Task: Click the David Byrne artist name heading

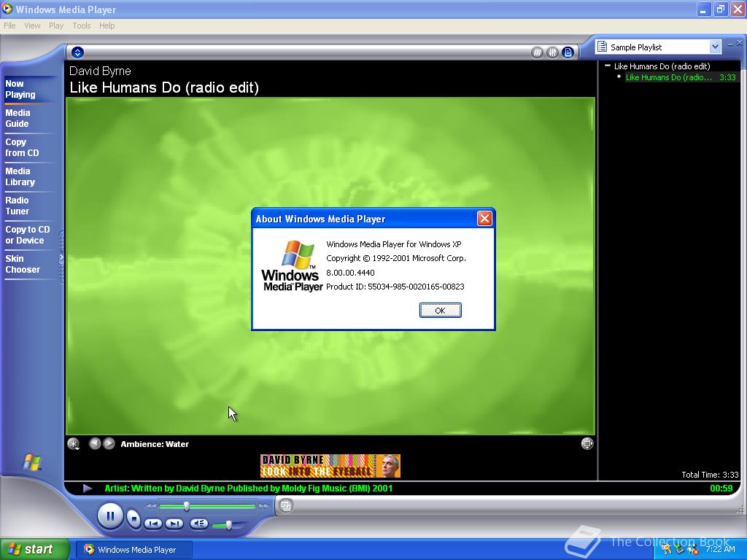Action: [100, 71]
